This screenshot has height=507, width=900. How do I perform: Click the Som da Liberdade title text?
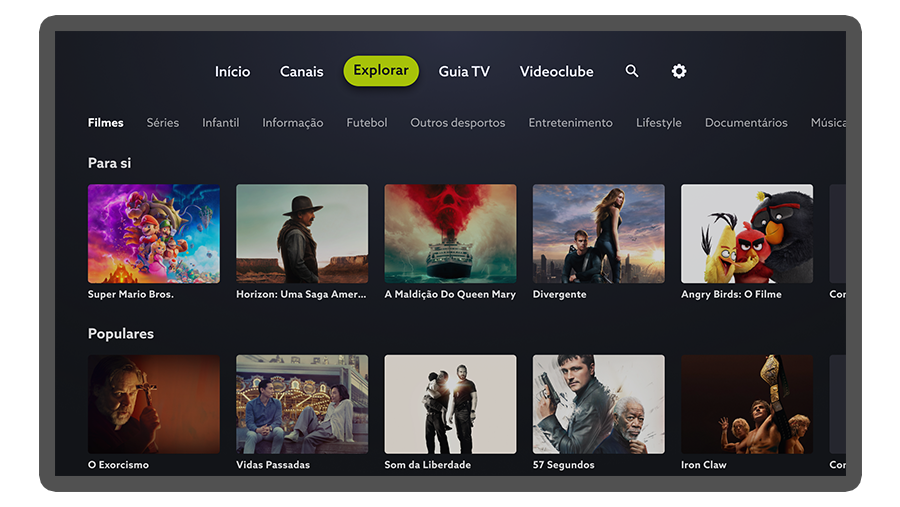click(x=428, y=465)
